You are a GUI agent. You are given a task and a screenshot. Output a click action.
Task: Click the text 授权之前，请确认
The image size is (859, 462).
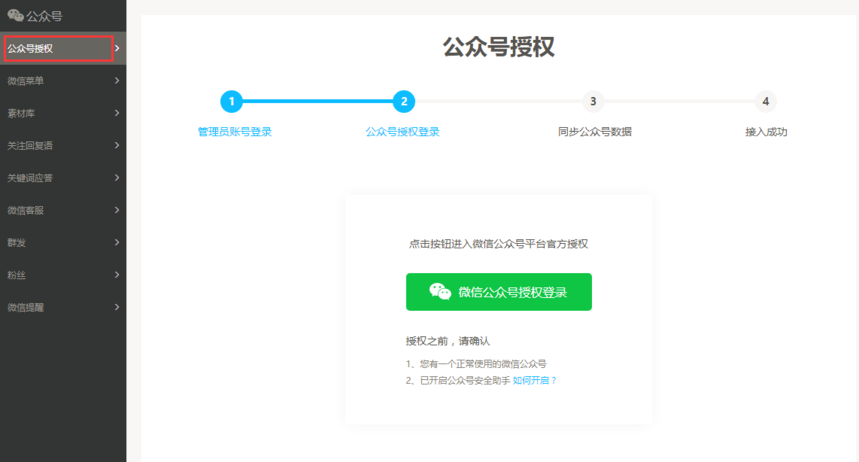point(448,341)
